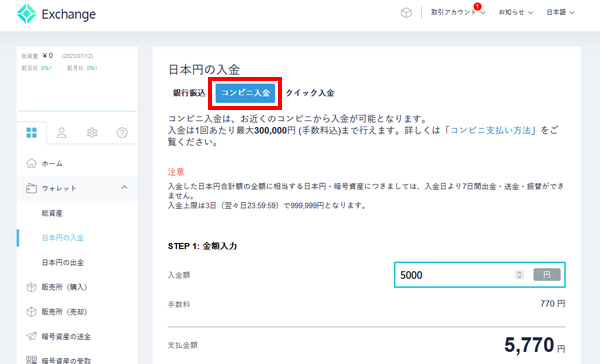Click the paper plane icon for 暗号資産の送金
The width and height of the screenshot is (600, 364).
pyautogui.click(x=31, y=336)
